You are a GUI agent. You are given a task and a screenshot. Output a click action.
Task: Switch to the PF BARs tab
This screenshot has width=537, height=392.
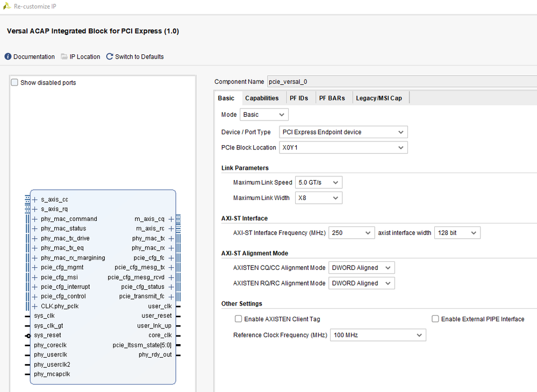coord(332,98)
